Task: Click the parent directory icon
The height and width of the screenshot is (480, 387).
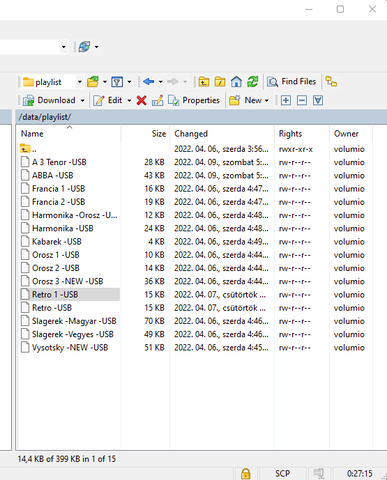Action: (204, 82)
